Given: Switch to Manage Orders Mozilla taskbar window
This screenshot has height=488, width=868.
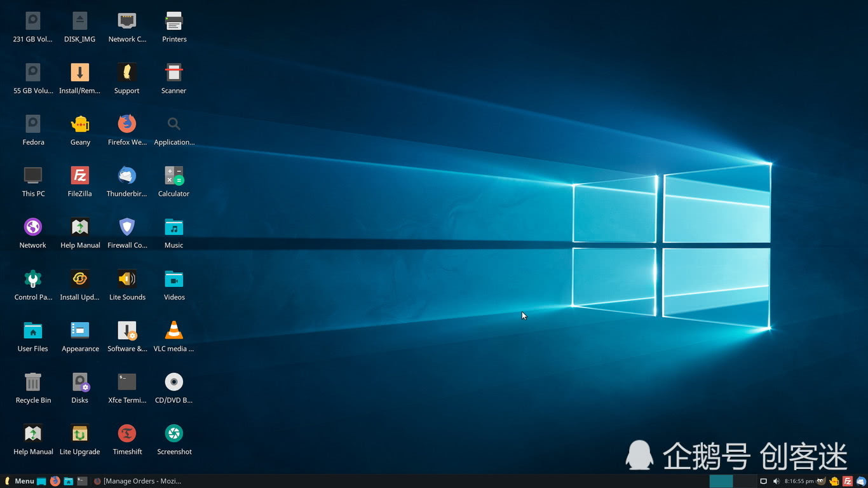Looking at the screenshot, I should 137,481.
